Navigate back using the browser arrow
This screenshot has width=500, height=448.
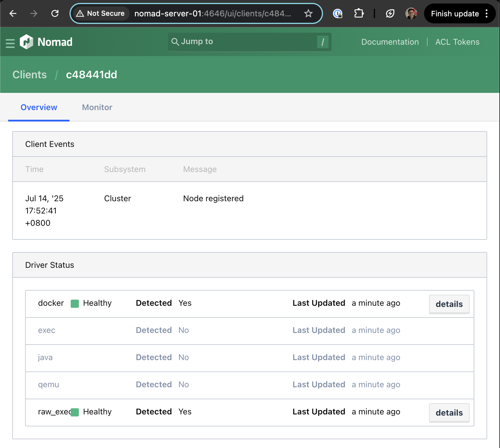[x=13, y=13]
